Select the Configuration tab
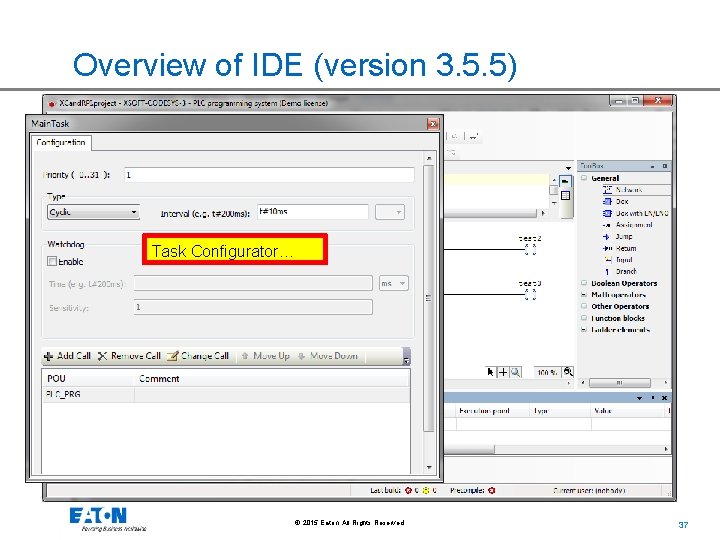 pyautogui.click(x=61, y=142)
